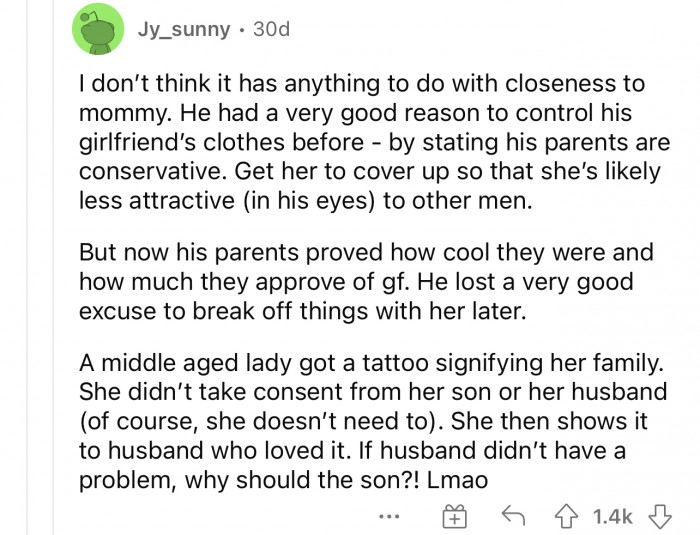The width and height of the screenshot is (700, 535).
Task: Click the green Reddit avatar icon
Action: click(96, 31)
